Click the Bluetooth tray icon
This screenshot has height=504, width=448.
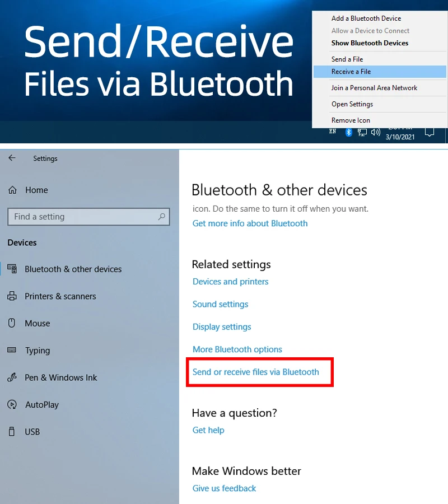349,132
